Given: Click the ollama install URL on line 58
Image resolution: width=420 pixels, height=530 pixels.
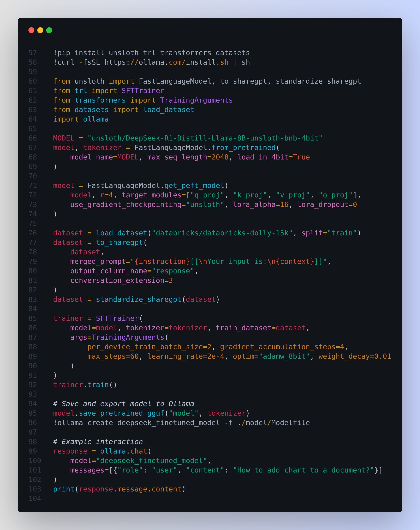Looking at the screenshot, I should pos(166,62).
